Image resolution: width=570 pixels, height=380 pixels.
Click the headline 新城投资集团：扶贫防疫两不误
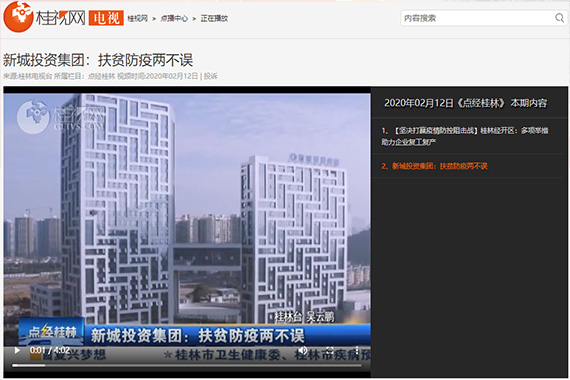pyautogui.click(x=98, y=60)
